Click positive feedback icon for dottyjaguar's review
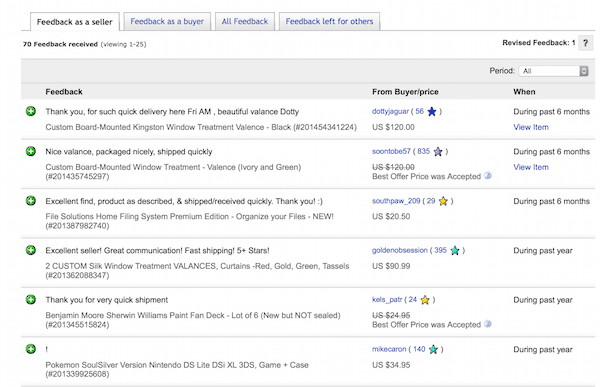600x387 pixels. tap(31, 111)
